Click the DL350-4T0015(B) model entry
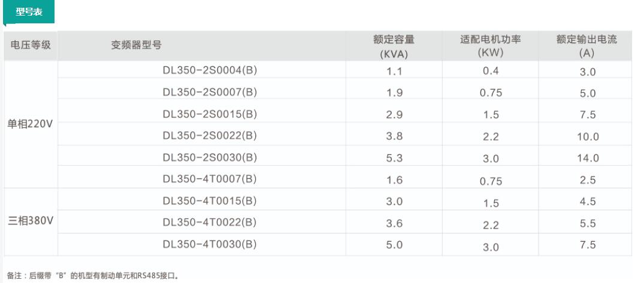Viewport: 644px width, 283px height. point(210,200)
